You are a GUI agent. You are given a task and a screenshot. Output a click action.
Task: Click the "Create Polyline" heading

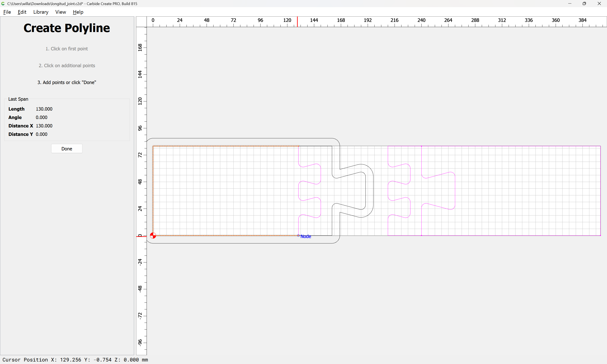pos(67,28)
